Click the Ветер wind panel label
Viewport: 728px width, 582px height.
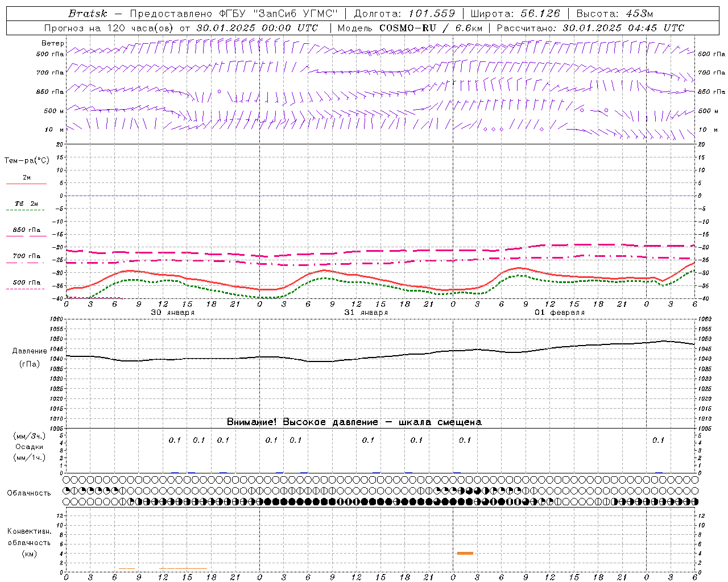(53, 43)
